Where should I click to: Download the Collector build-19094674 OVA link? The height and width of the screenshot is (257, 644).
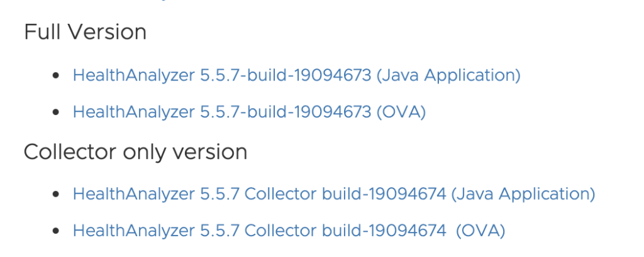coord(289,231)
